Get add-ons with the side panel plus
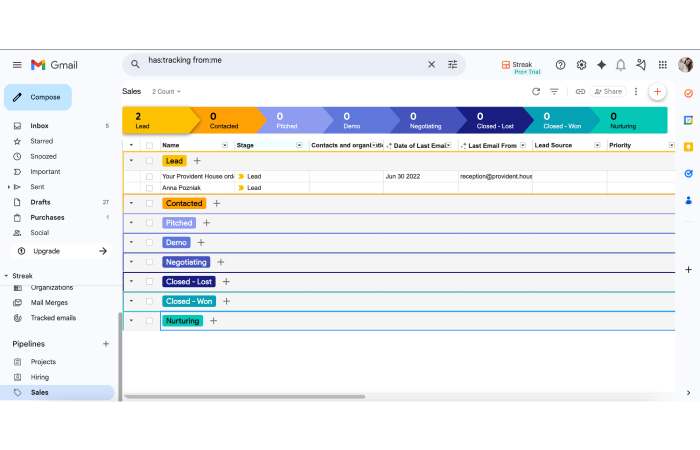700x450 pixels. click(688, 270)
